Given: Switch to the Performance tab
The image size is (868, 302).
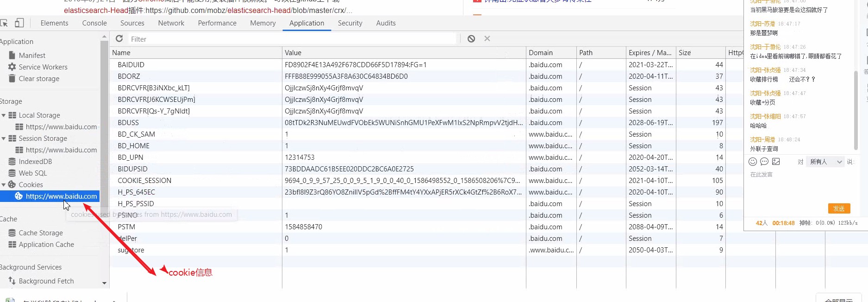Looking at the screenshot, I should [217, 23].
